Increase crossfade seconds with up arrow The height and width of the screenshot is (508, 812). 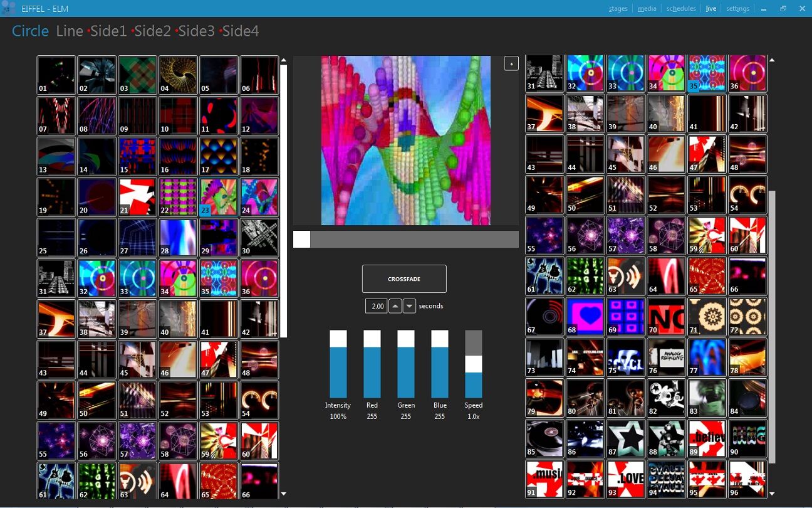tap(395, 306)
